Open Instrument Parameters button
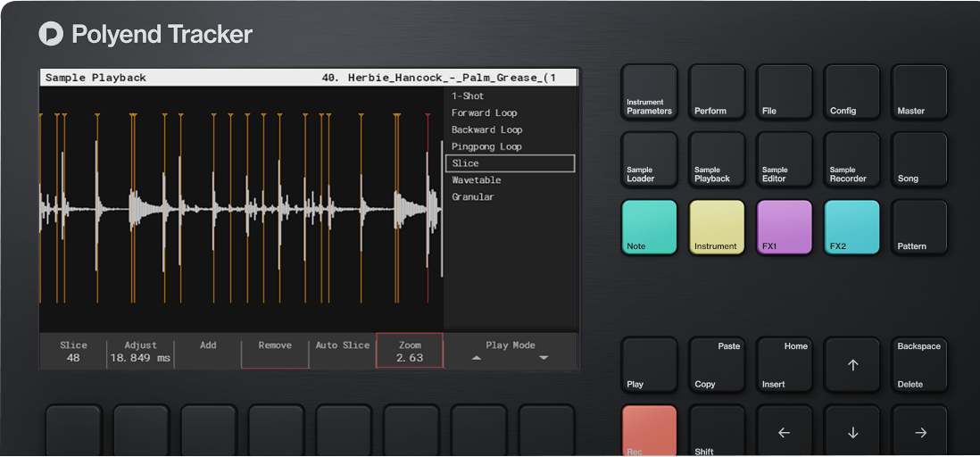 [x=650, y=92]
